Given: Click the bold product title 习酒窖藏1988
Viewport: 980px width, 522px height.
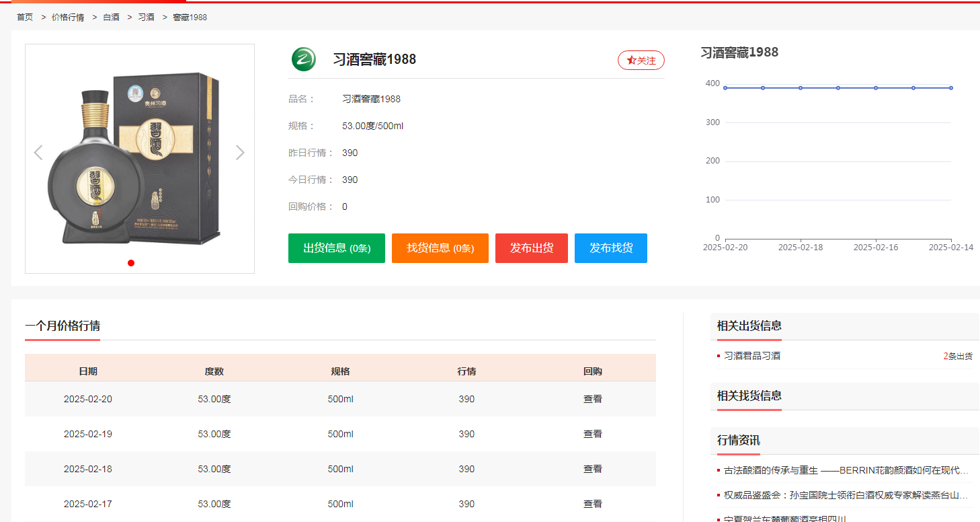Looking at the screenshot, I should pos(374,59).
